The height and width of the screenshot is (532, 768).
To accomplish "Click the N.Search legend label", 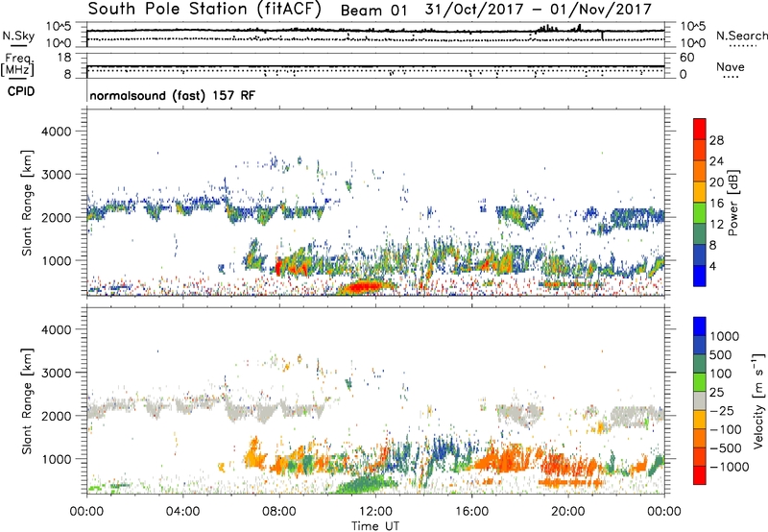I will (741, 36).
